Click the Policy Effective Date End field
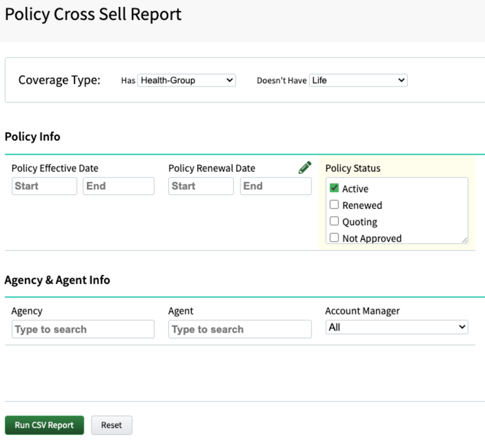 click(118, 186)
